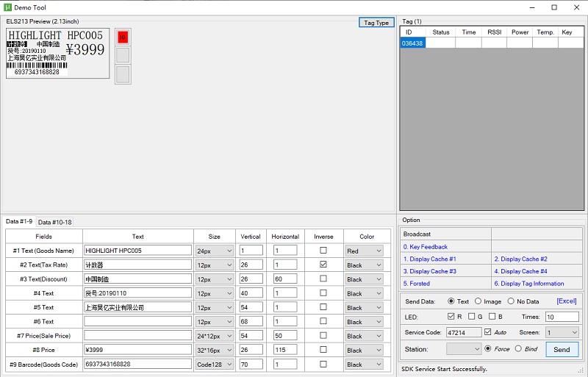588x377 pixels.
Task: Click 4. Display Cache #4
Action: click(520, 271)
